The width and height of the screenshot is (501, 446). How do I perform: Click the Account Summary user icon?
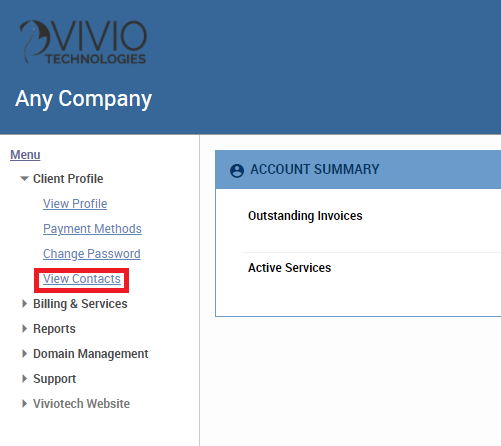pyautogui.click(x=237, y=171)
